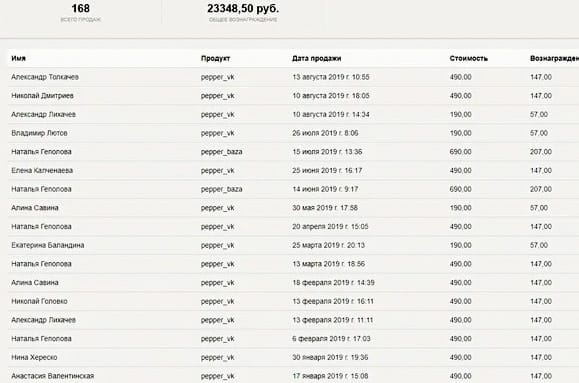The width and height of the screenshot is (579, 383).
Task: Click pepper_baza in the 15 июля row
Action: (x=222, y=152)
